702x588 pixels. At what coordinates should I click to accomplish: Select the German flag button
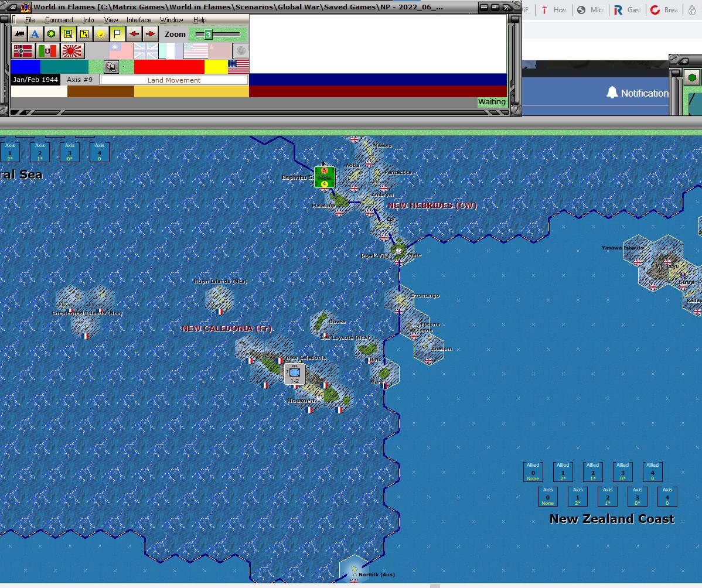(x=23, y=51)
